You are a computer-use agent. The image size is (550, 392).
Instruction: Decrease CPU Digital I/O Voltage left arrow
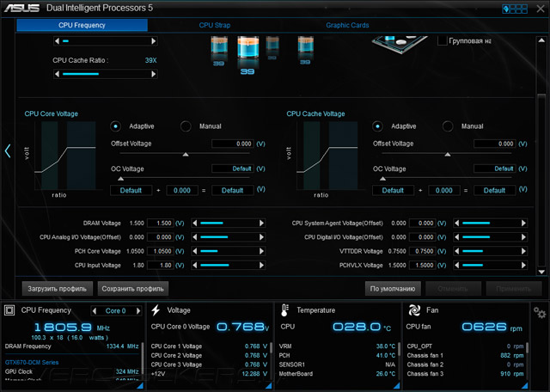coord(456,237)
